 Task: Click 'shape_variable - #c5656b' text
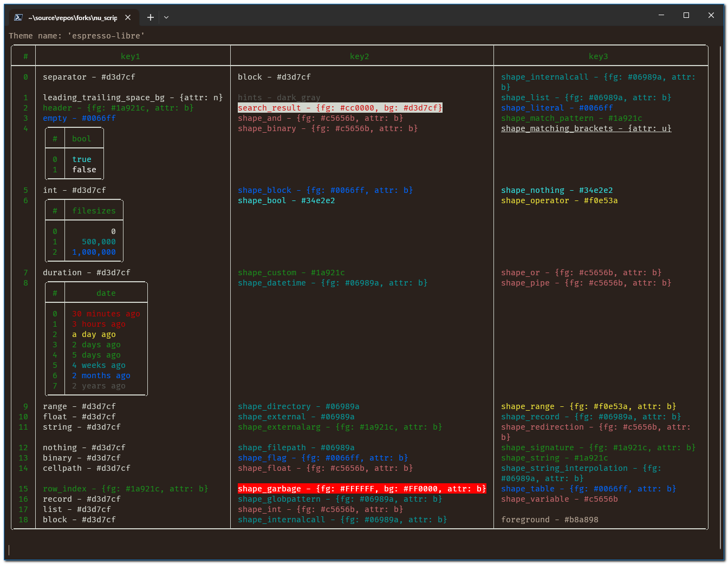pyautogui.click(x=560, y=499)
